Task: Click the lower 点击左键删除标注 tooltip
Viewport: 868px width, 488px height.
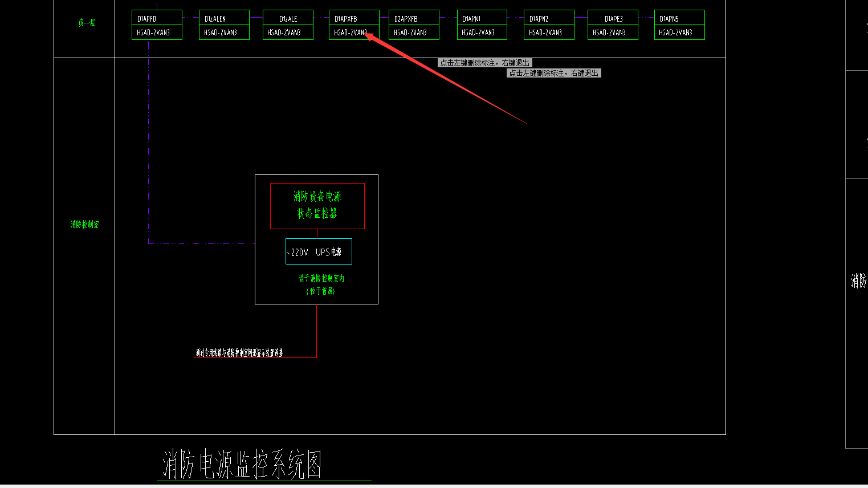Action: click(554, 73)
